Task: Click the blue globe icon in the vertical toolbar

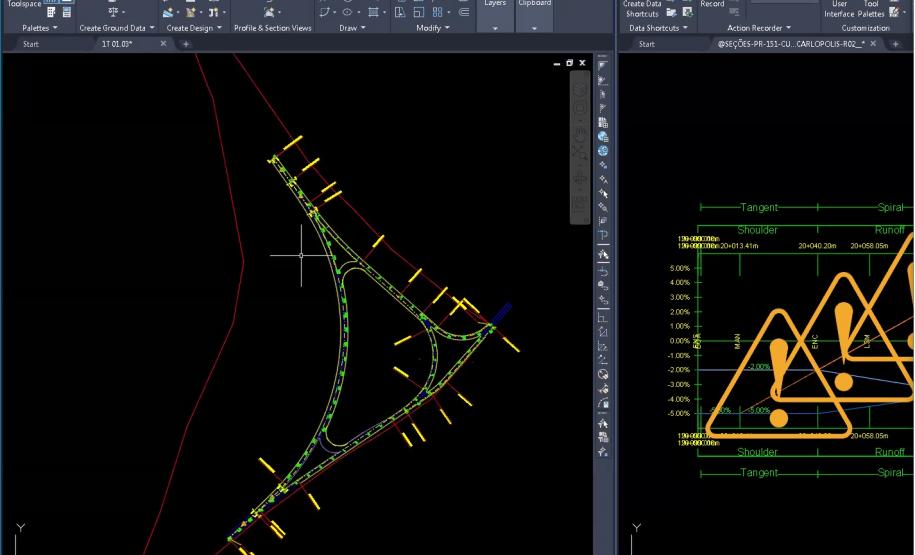Action: coord(603,136)
